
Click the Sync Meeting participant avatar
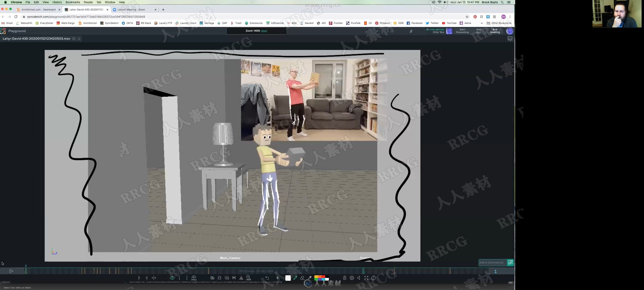pos(449,31)
